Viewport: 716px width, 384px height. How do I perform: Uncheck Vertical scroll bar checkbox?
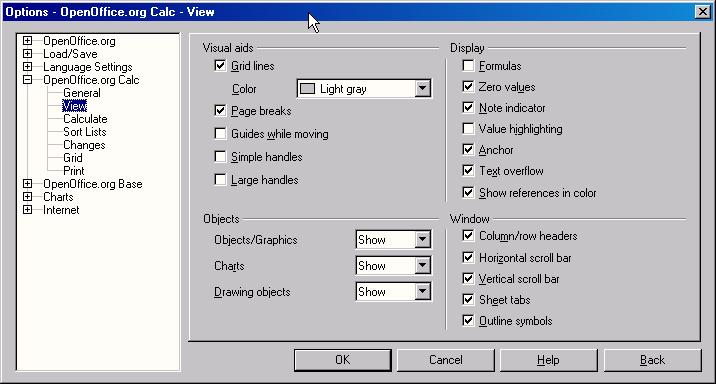[x=468, y=279]
